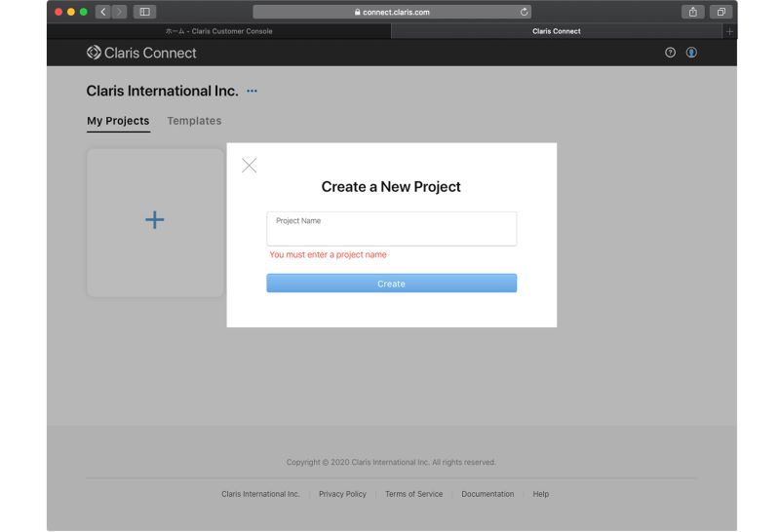Open the help question mark icon
Viewport: 780px width, 532px height.
pos(670,53)
